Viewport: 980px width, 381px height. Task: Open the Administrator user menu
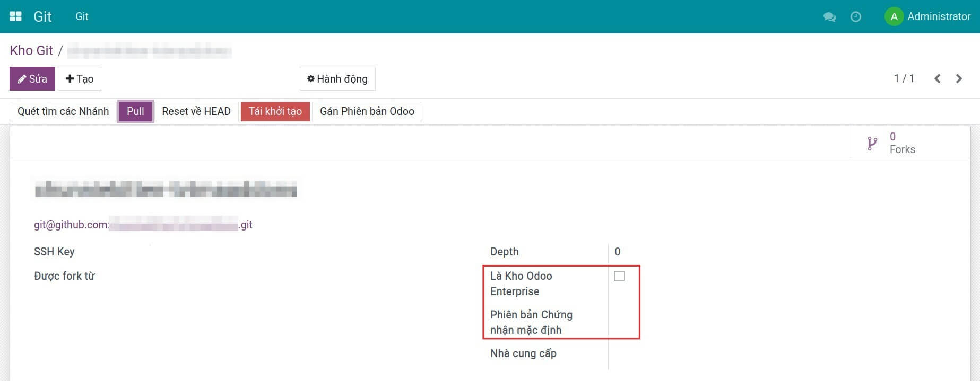point(927,16)
